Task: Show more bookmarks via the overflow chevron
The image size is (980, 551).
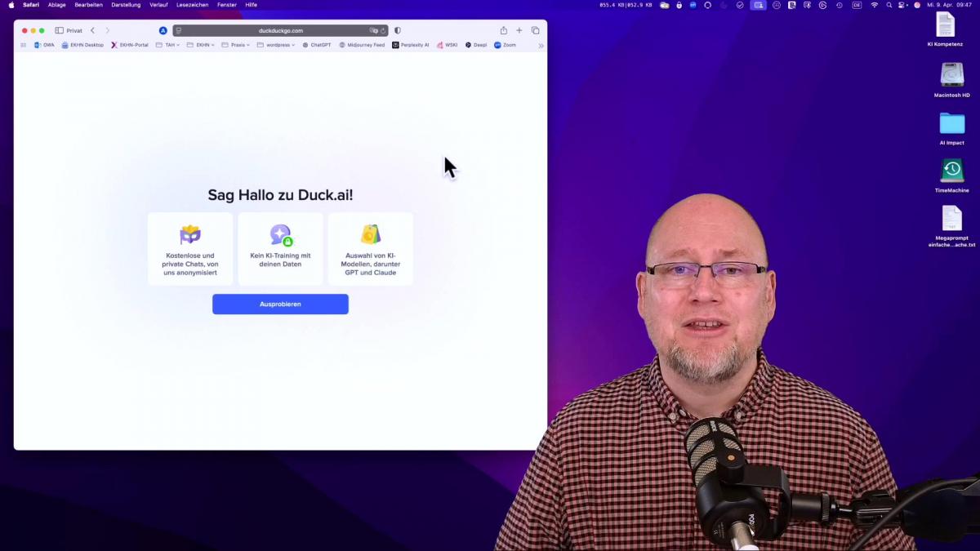Action: 541,46
